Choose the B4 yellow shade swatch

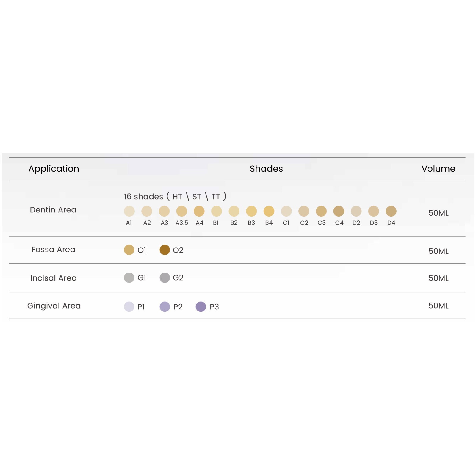click(269, 211)
